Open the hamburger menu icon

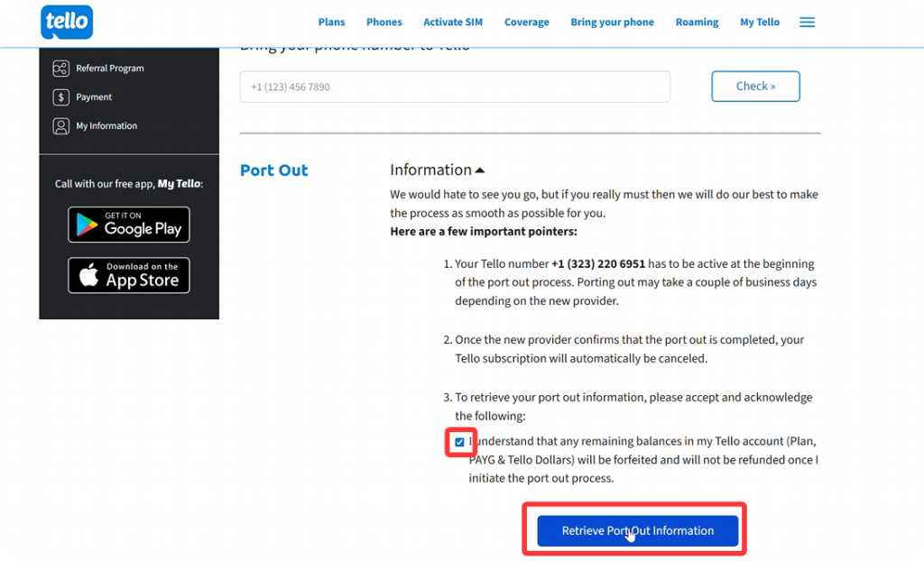[807, 23]
